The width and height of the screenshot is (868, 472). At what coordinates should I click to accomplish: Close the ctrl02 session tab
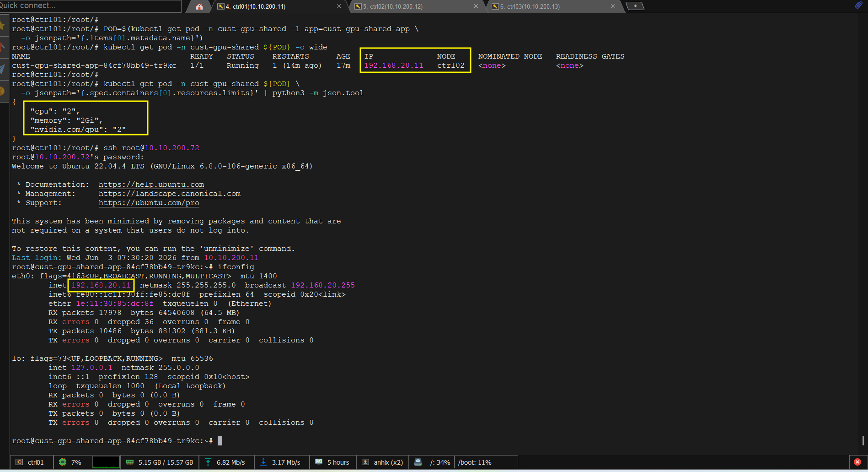pyautogui.click(x=476, y=6)
